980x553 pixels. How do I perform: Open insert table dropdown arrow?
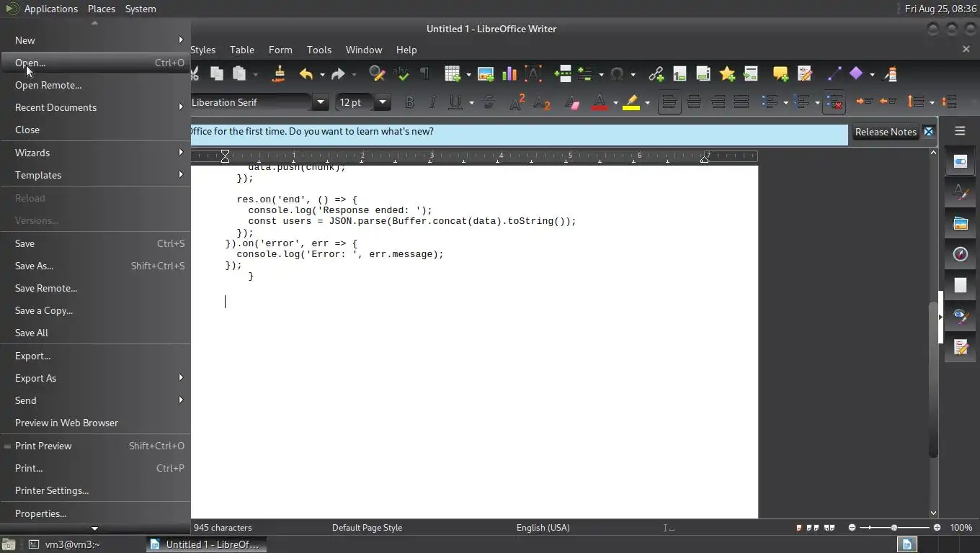[468, 73]
